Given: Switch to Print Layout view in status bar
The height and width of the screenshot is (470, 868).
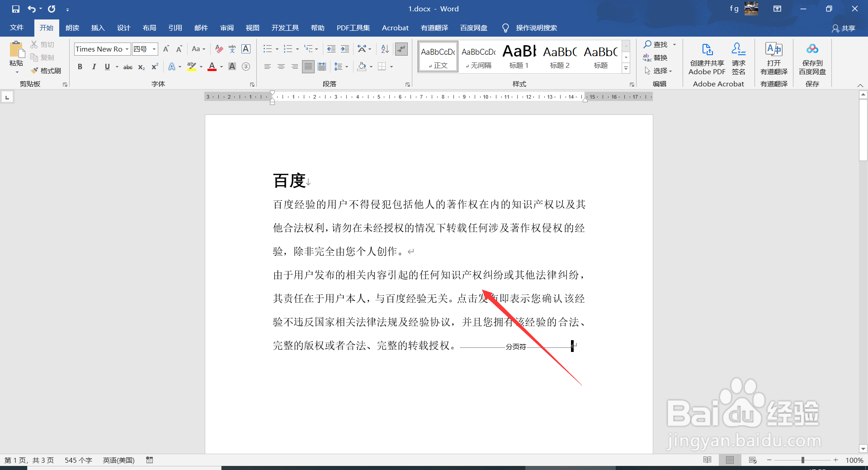Looking at the screenshot, I should (730, 460).
